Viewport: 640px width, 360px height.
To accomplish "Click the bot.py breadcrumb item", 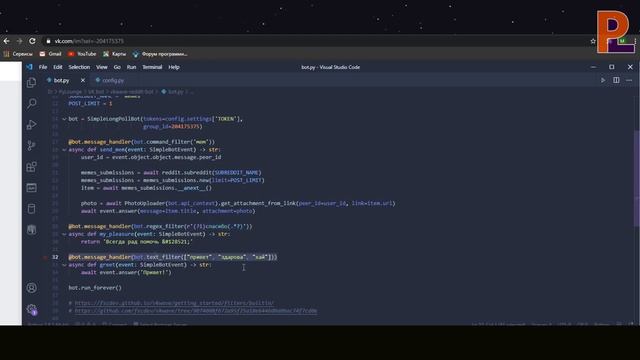I will [x=175, y=92].
